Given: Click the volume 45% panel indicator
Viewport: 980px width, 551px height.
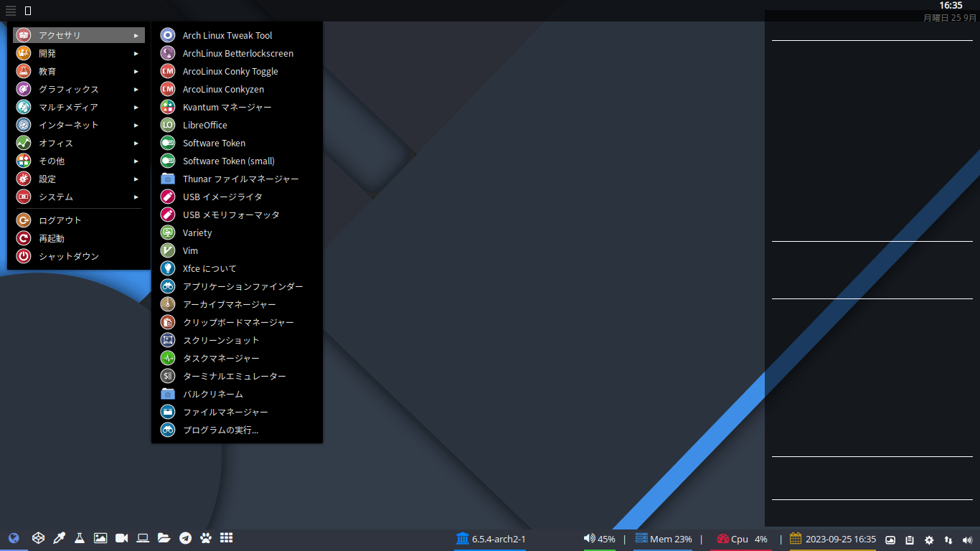Looking at the screenshot, I should (x=599, y=539).
